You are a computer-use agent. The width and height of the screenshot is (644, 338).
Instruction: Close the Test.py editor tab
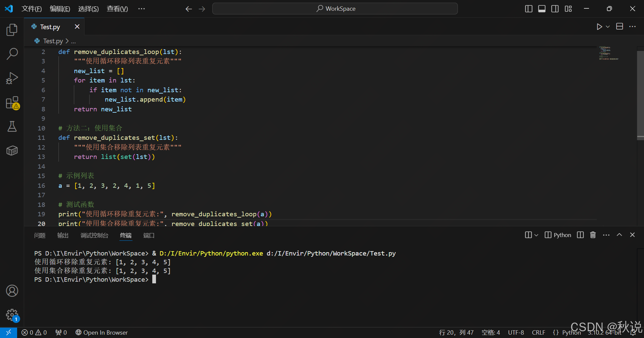pos(77,26)
